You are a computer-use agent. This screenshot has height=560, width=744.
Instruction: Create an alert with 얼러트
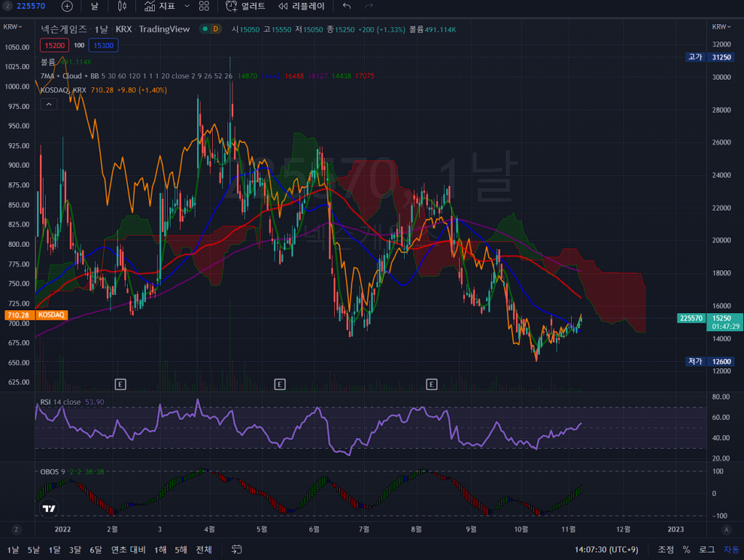point(246,6)
